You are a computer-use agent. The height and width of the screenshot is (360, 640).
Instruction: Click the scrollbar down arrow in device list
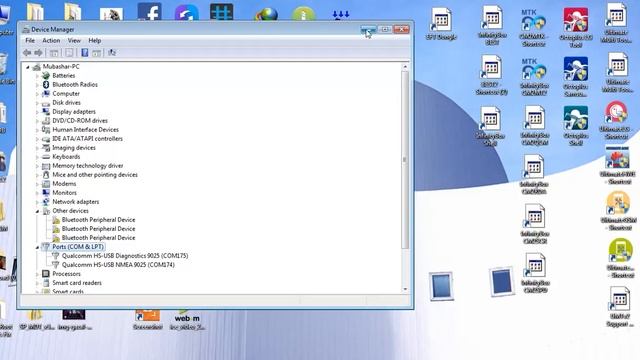(405, 289)
